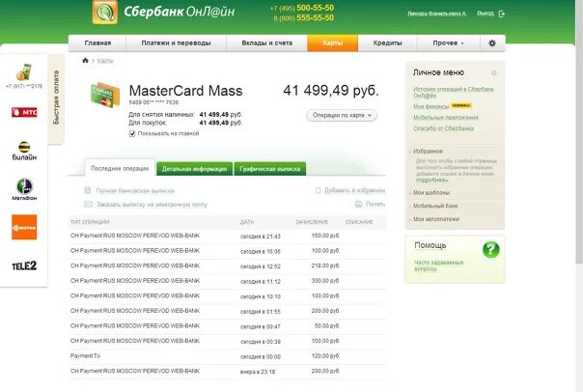Select the operation at сегодня в 16:06
The image size is (583, 392).
click(227, 251)
